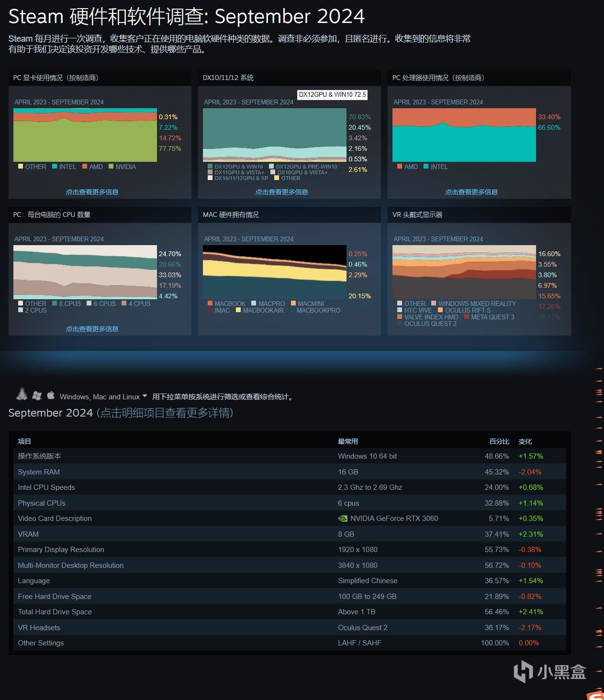Click the Oculus Quest 2 value in table
This screenshot has width=604, height=700.
click(x=363, y=627)
